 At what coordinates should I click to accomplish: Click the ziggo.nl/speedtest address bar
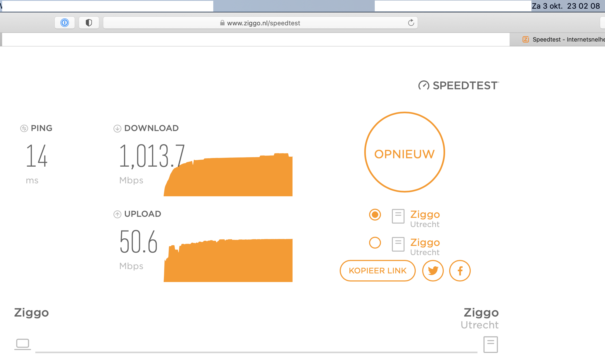coord(260,23)
